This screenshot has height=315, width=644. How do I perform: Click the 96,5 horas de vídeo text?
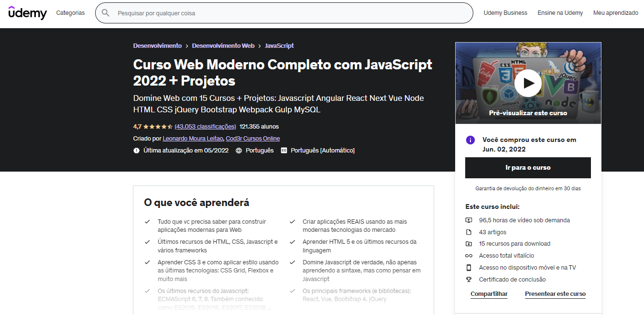click(x=524, y=220)
